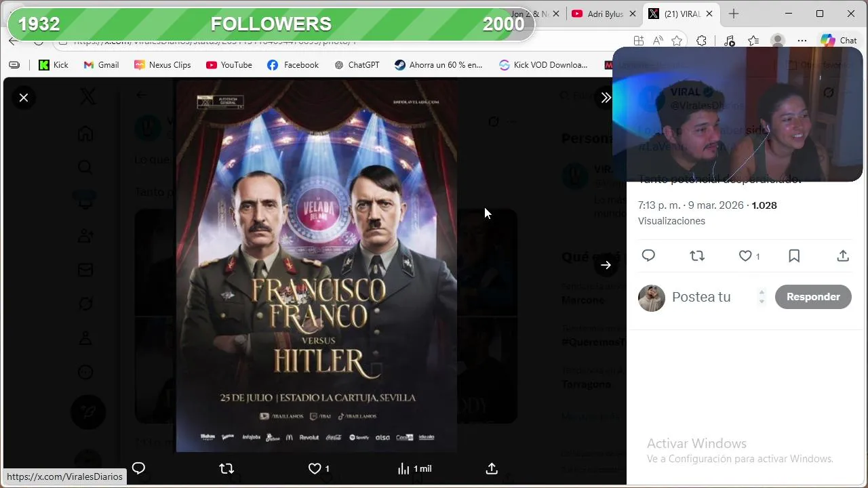Collapse the side panel with double-chevron icon
The width and height of the screenshot is (868, 488).
click(606, 98)
